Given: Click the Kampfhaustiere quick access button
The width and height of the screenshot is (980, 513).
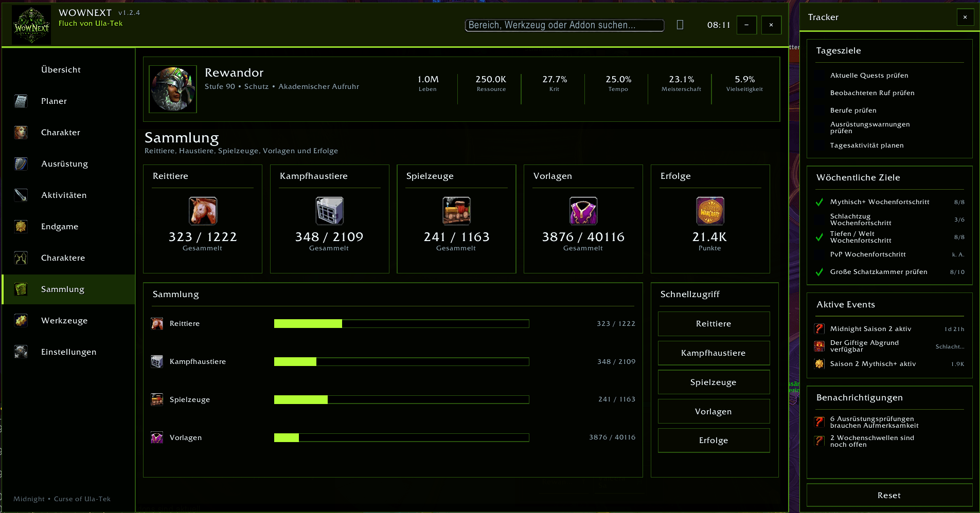Looking at the screenshot, I should point(714,353).
